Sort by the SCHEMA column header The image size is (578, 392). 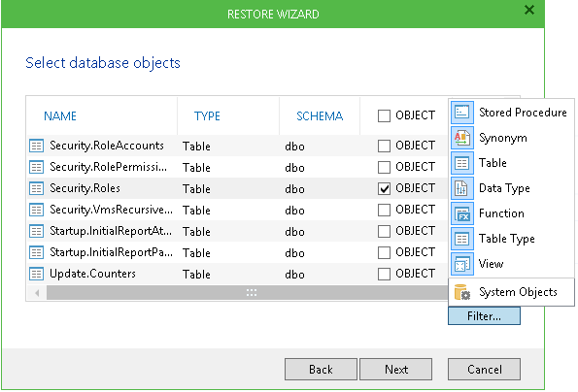click(x=320, y=116)
